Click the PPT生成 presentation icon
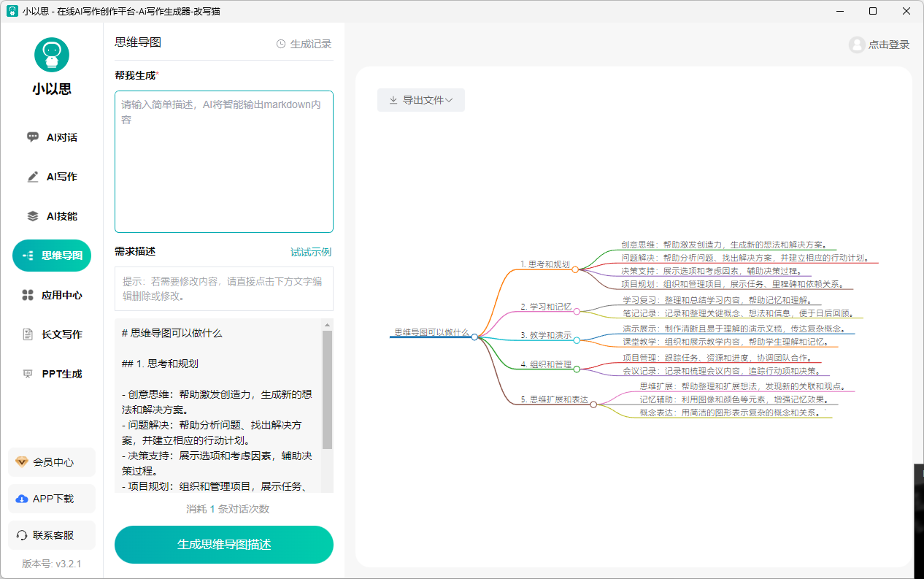 click(x=28, y=374)
